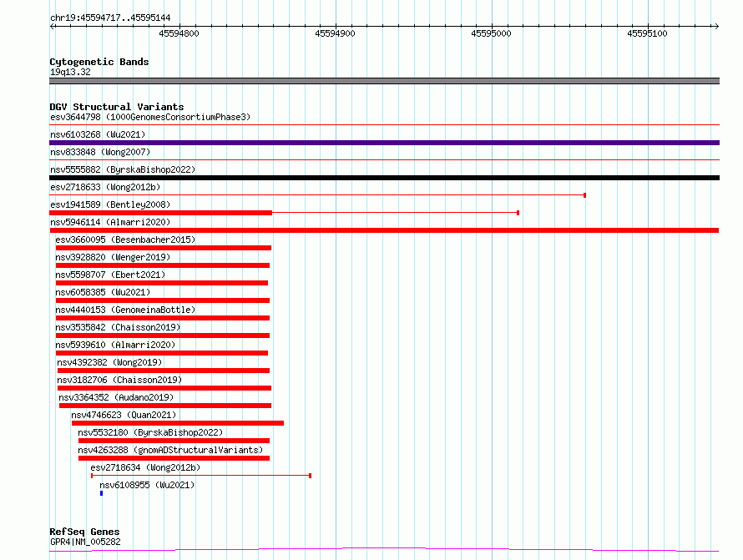
Task: Click the GPR4|NM_005282 gene label
Action: point(85,542)
